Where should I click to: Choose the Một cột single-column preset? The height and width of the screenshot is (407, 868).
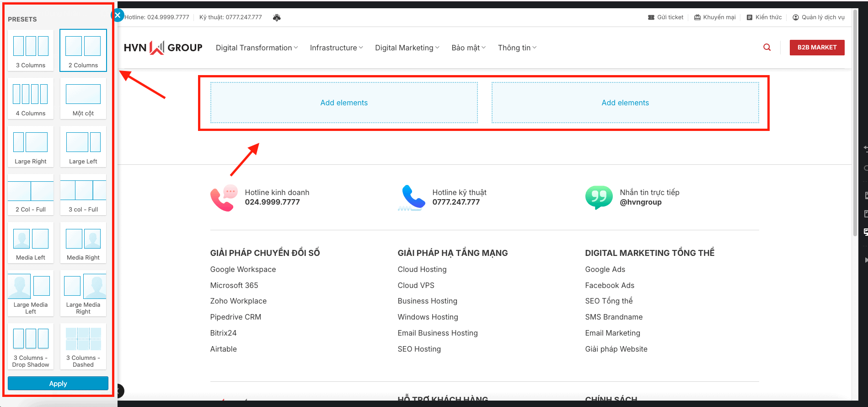(83, 98)
